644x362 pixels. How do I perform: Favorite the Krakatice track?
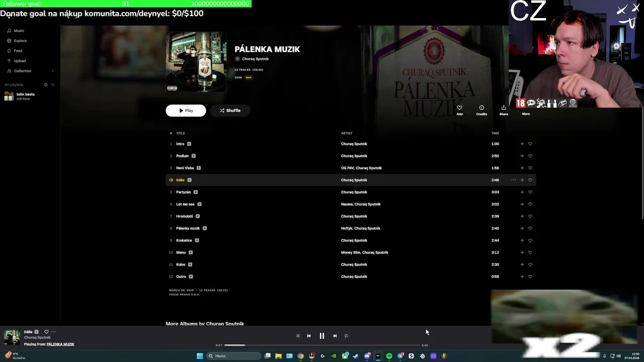(530, 240)
